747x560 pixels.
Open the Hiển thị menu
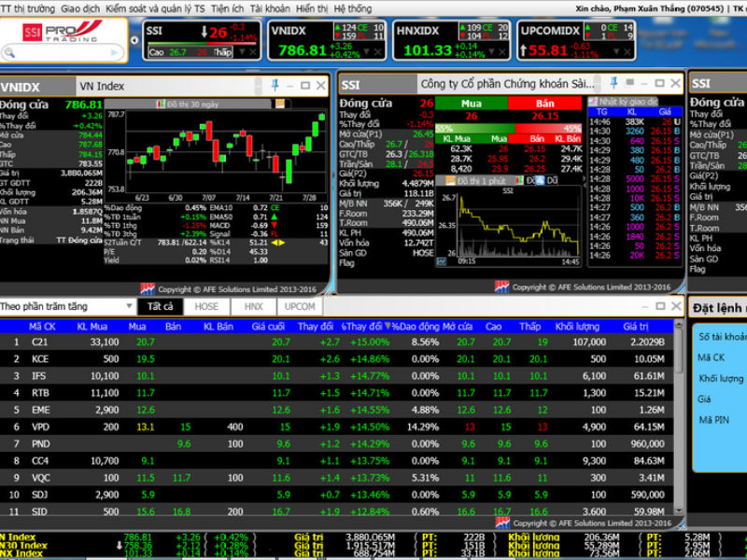(312, 8)
